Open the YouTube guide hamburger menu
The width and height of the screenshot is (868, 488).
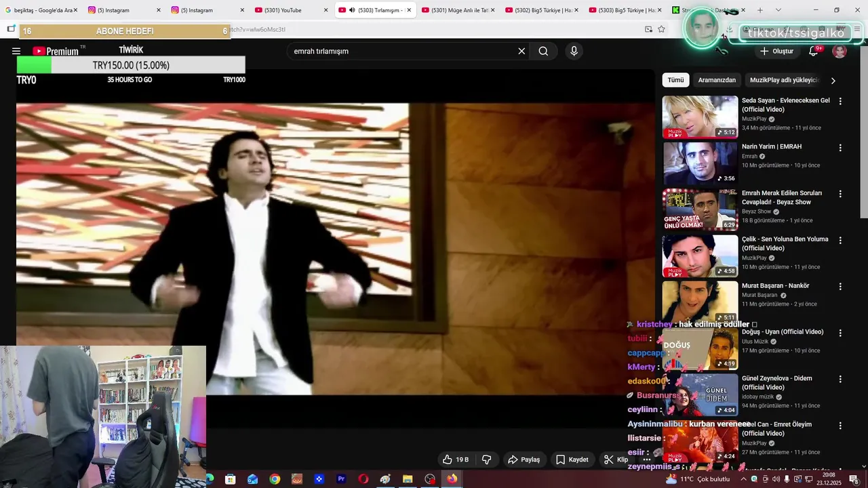[16, 51]
